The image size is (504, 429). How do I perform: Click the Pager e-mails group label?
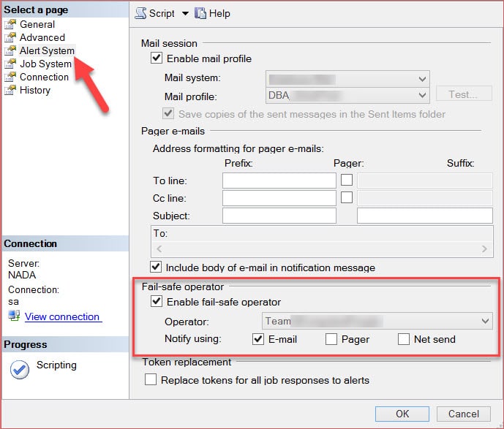click(x=173, y=132)
